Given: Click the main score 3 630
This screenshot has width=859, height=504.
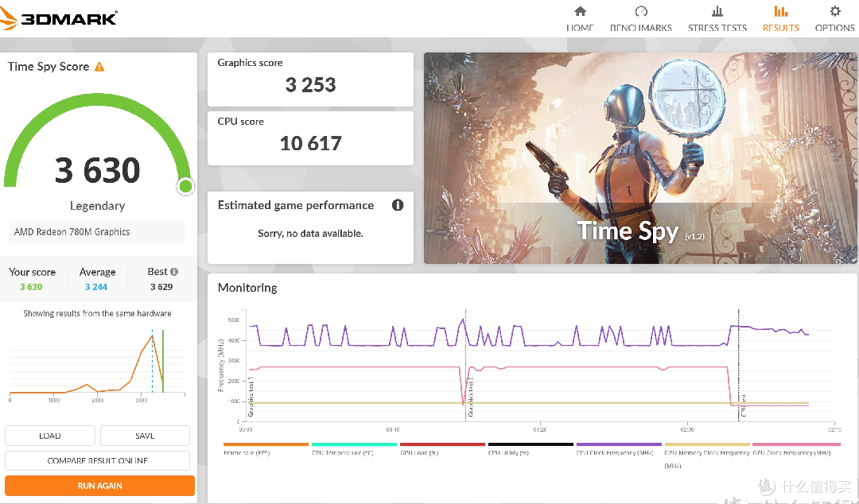Looking at the screenshot, I should pyautogui.click(x=98, y=170).
